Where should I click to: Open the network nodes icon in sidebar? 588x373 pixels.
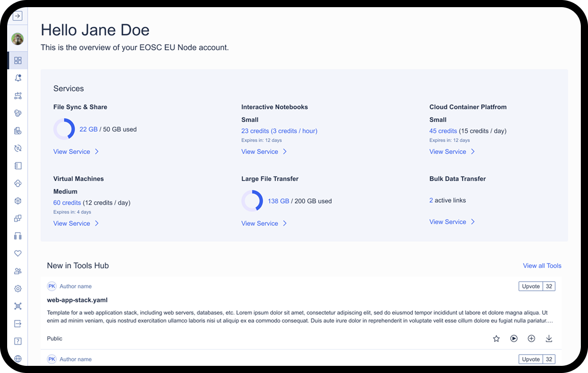click(x=18, y=306)
